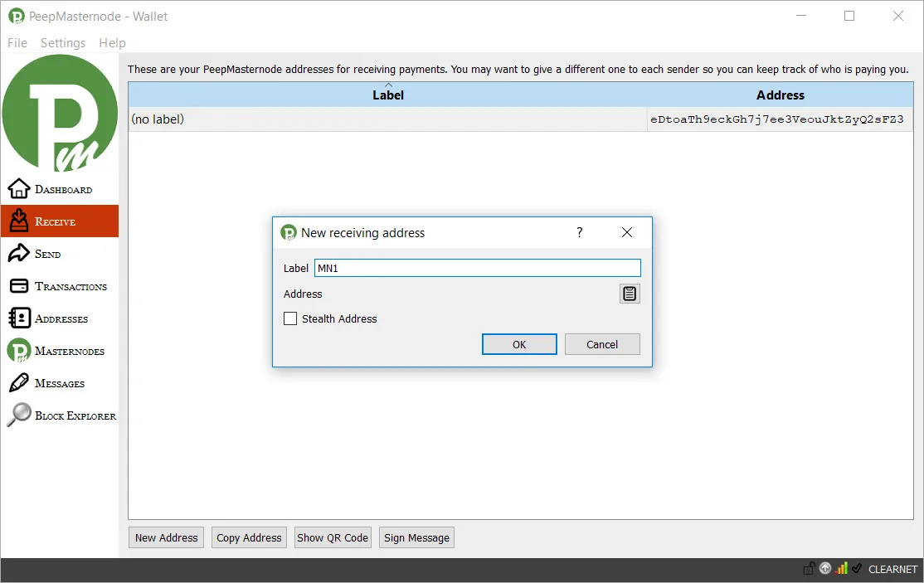Click the Copy Address button
Viewport: 924px width, 583px height.
250,537
